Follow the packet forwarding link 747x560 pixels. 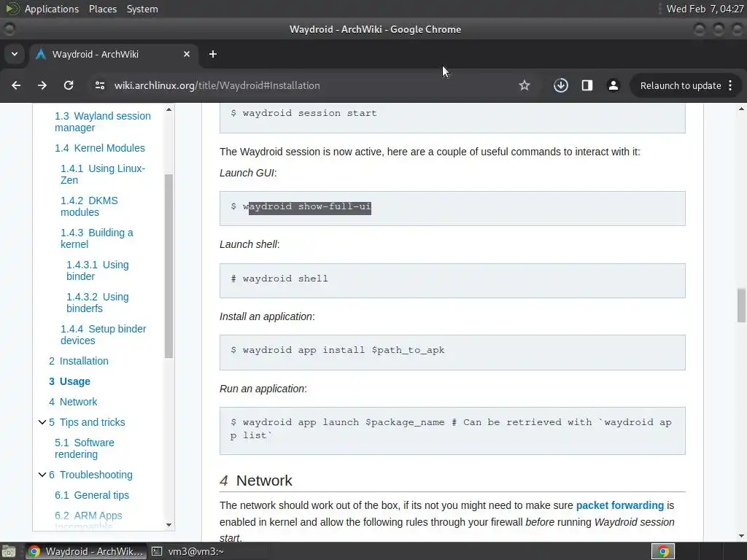pyautogui.click(x=620, y=505)
